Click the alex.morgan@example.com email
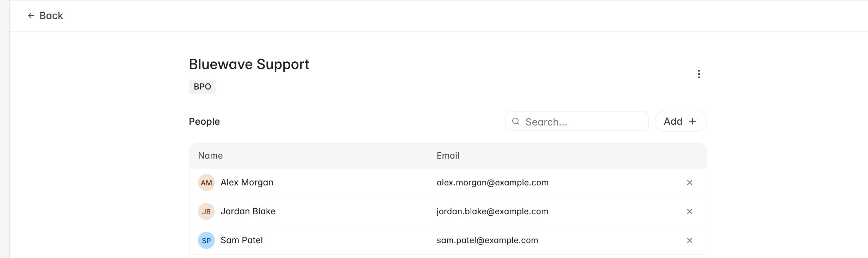Image resolution: width=868 pixels, height=258 pixels. 492,183
